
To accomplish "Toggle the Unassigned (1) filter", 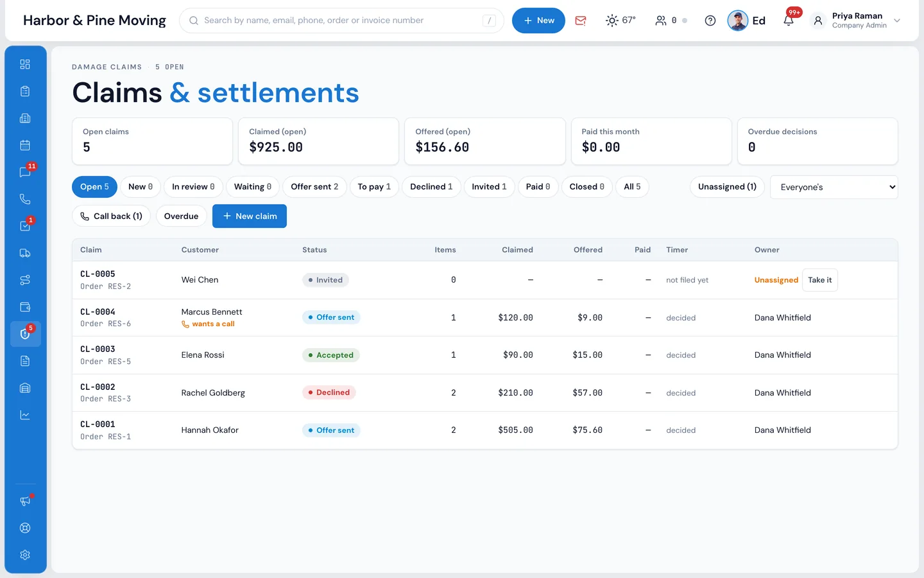I will 727,187.
